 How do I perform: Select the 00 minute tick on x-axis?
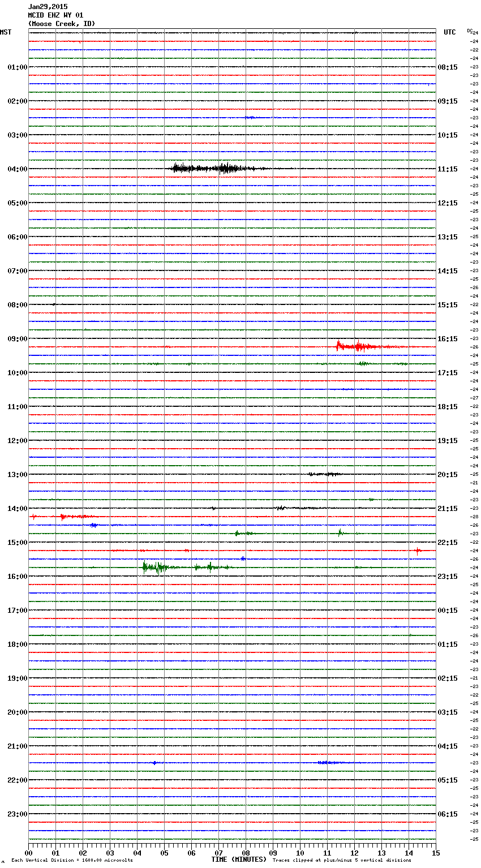29,853
